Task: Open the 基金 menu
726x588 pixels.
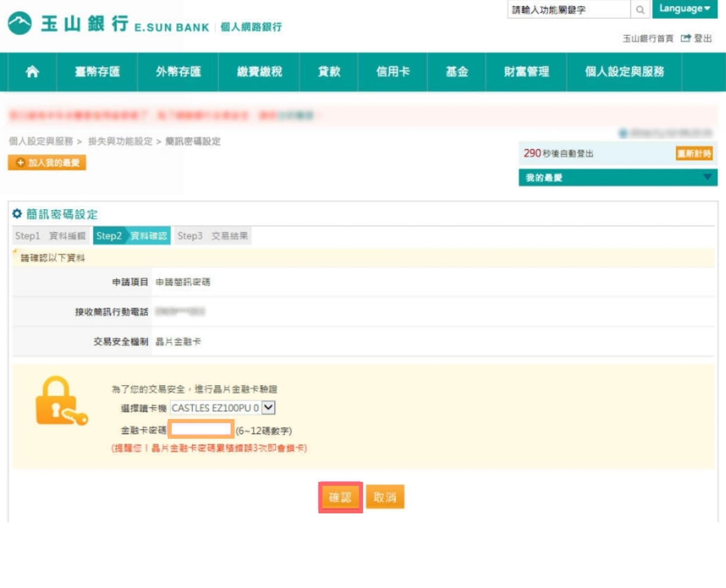Action: pos(457,72)
